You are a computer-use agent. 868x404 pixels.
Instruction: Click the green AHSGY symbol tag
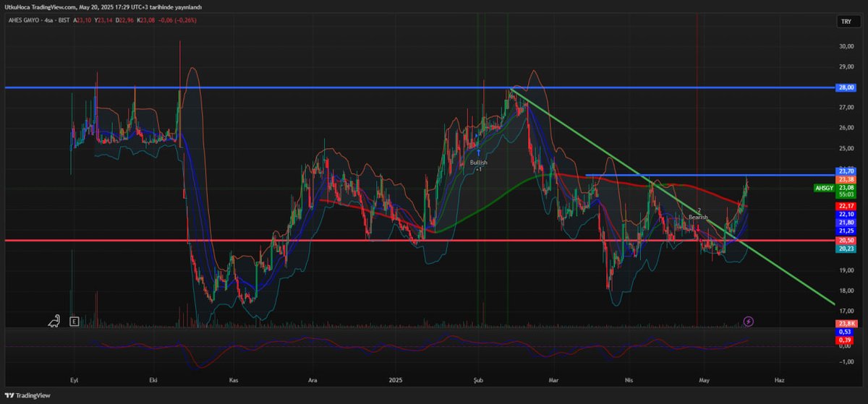click(x=824, y=188)
